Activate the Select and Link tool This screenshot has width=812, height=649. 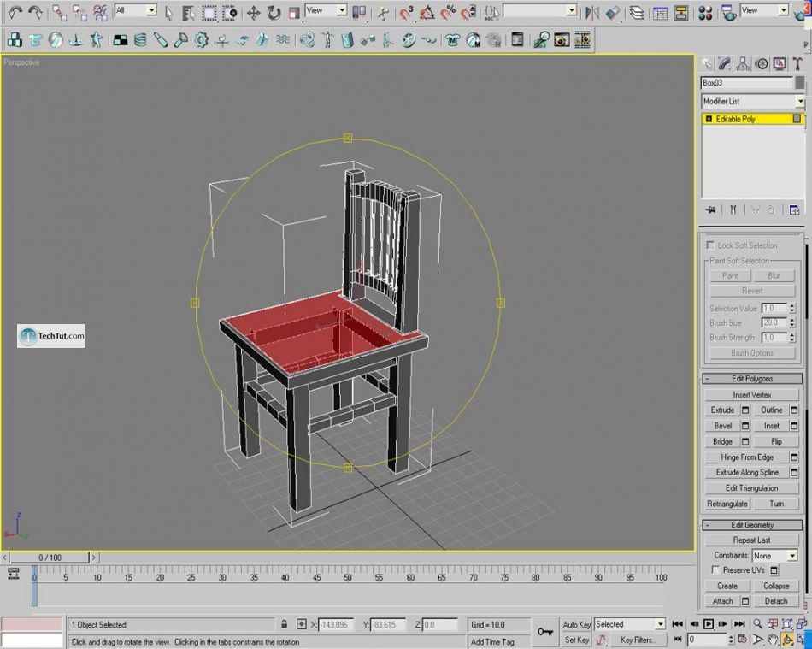pyautogui.click(x=60, y=13)
